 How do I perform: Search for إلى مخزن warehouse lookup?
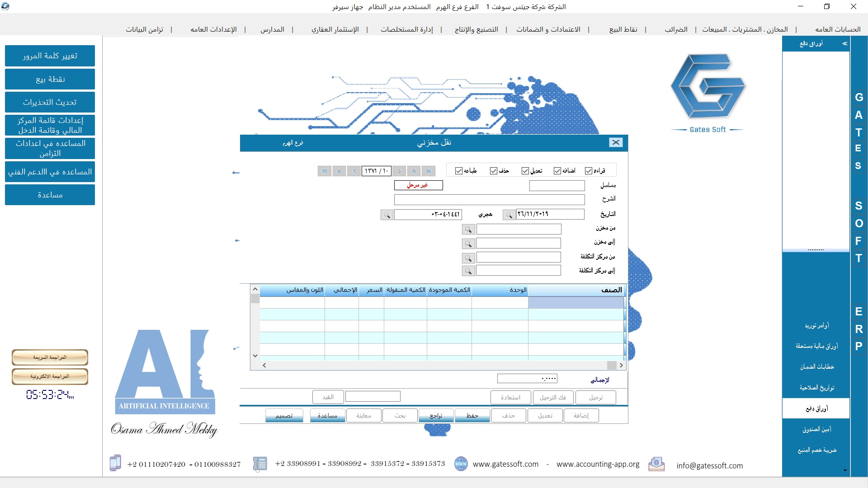(468, 244)
